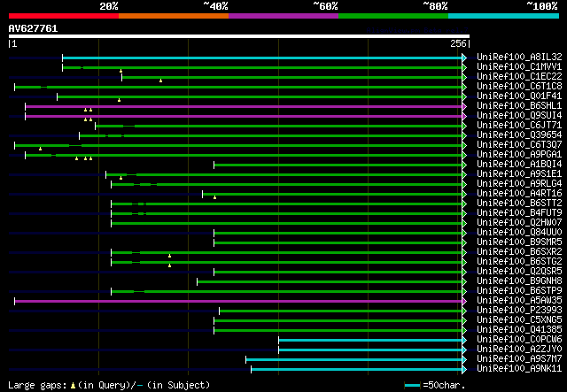Select the UniRef100_A9RLG4 label
The height and width of the screenshot is (392, 567).
tap(519, 184)
